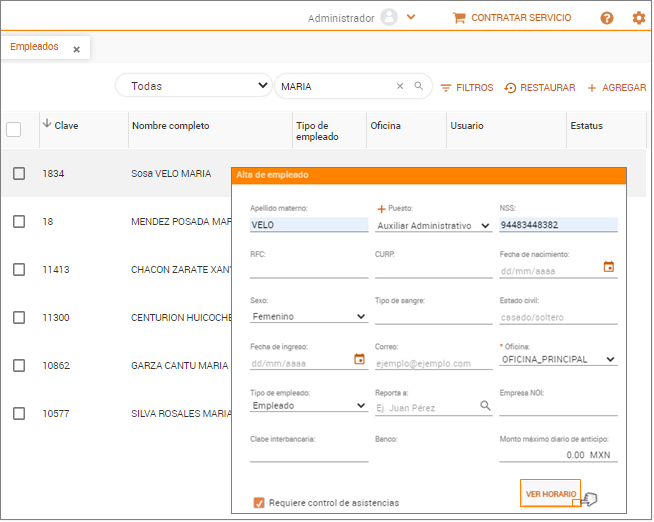Add new Puesto with plus icon

(381, 209)
